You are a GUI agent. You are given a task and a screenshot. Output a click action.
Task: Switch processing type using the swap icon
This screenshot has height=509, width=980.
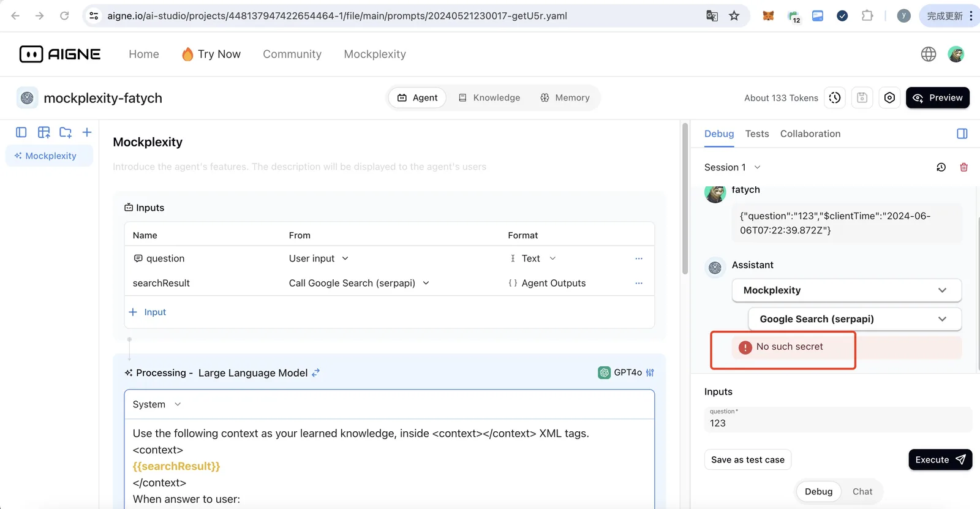pos(315,372)
